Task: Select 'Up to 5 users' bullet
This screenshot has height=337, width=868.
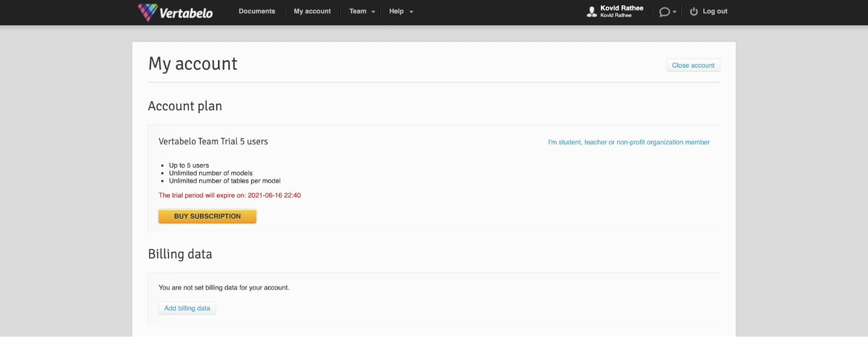Action: (x=189, y=165)
